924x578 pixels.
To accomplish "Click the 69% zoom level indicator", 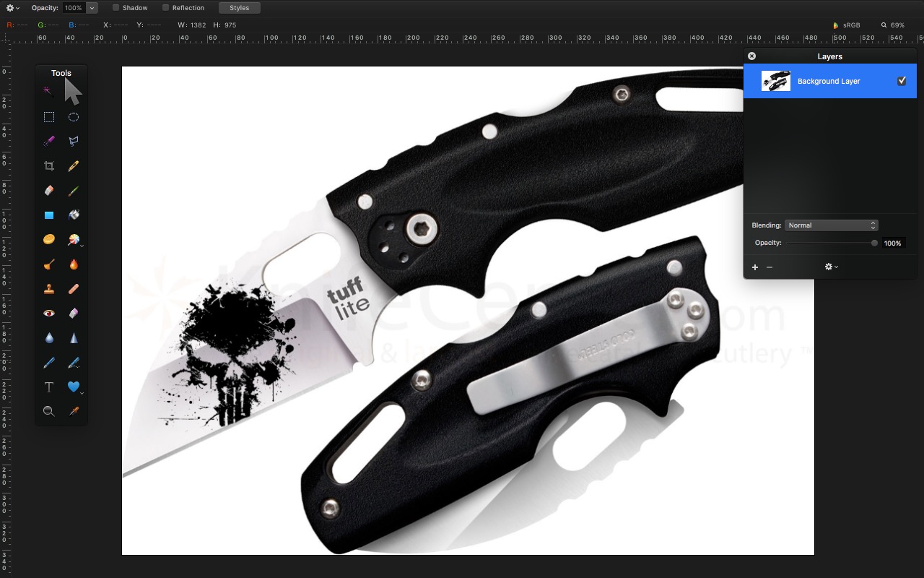I will 893,25.
